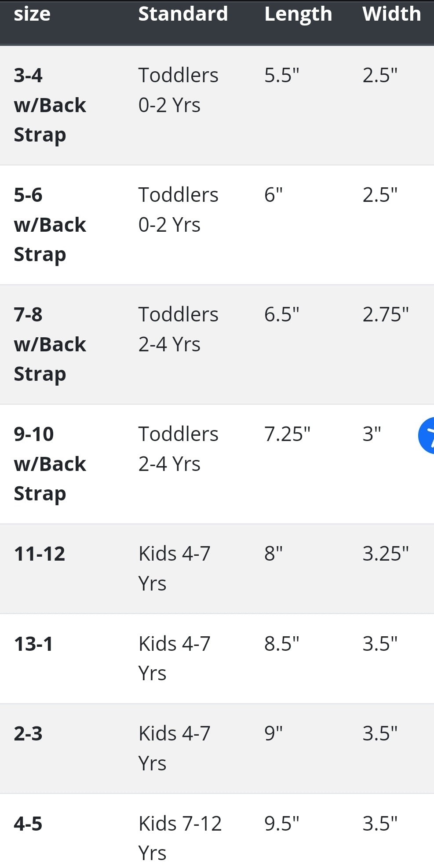Click the "Kids 7-12 Yrs" standard cell
The image size is (434, 868).
(x=180, y=838)
